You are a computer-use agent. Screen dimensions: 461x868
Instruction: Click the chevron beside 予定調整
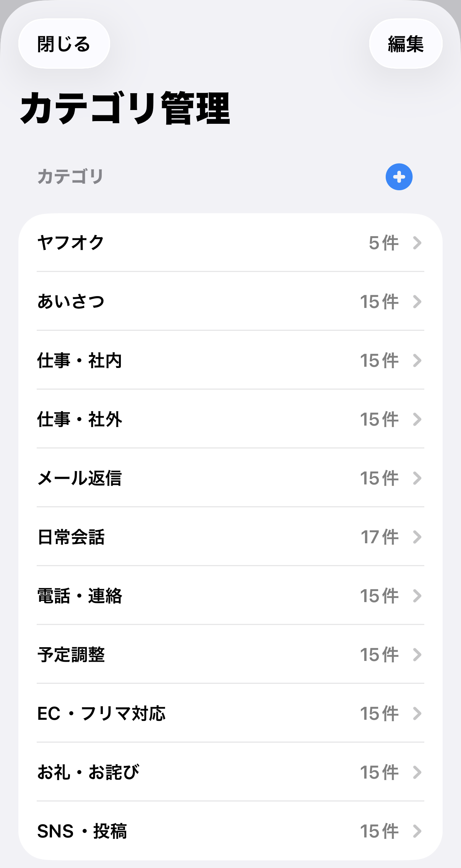pos(417,655)
